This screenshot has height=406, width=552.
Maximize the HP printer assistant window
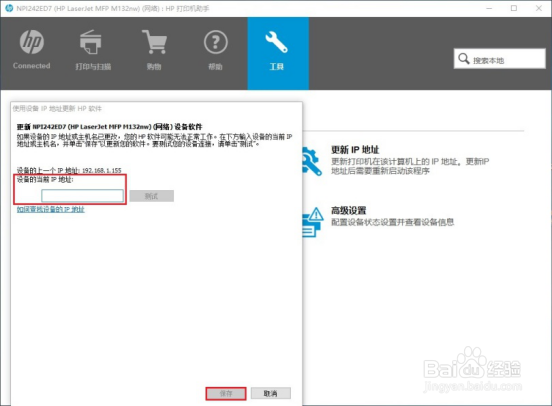[x=514, y=8]
